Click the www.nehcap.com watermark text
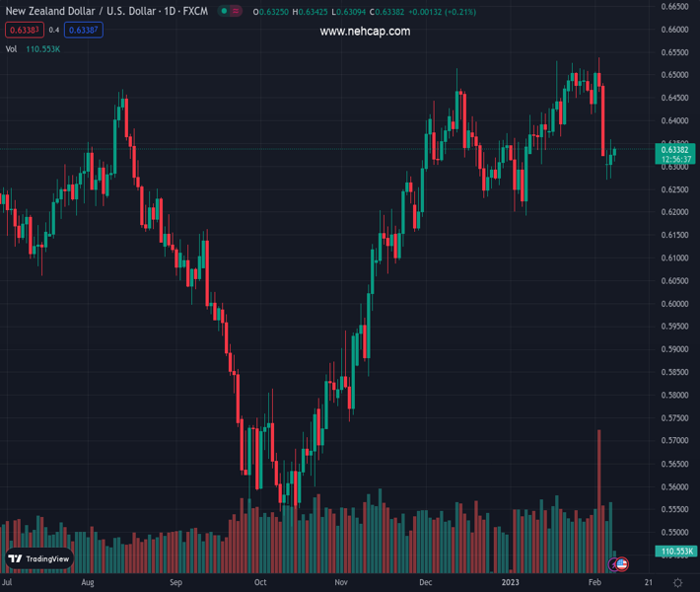This screenshot has width=700, height=592. pos(365,32)
